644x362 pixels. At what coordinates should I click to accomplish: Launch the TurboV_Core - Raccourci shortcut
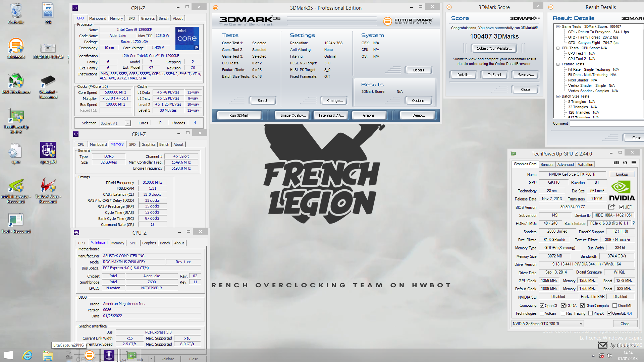[48, 190]
